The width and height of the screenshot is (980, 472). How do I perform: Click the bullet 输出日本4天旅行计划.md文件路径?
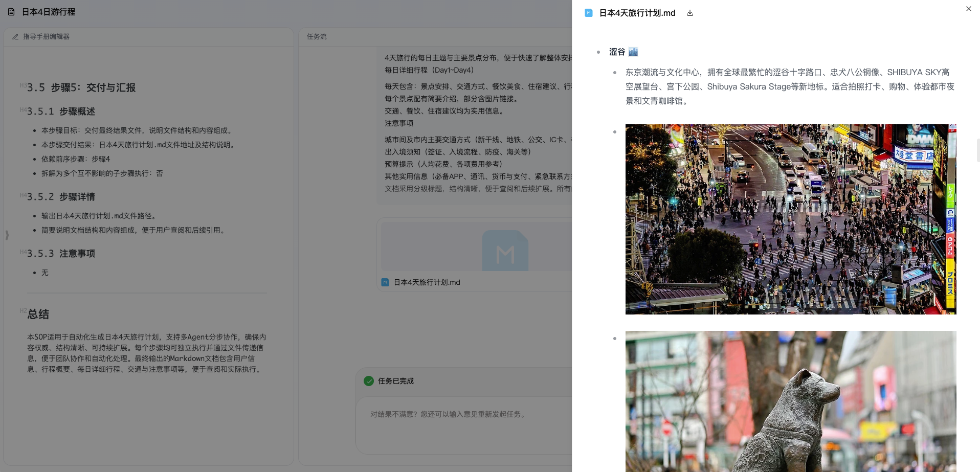[x=99, y=216]
